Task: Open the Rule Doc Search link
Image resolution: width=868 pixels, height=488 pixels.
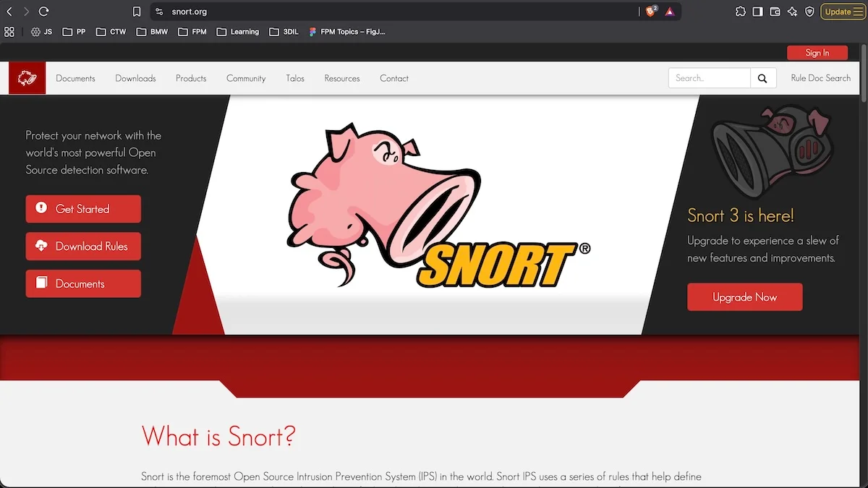Action: click(x=821, y=78)
